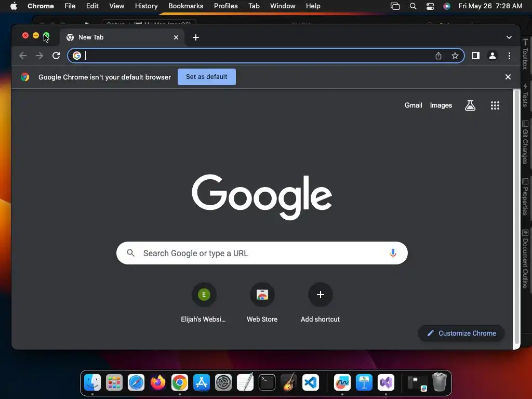
Task: Open Finder from the Dock
Action: click(x=92, y=382)
